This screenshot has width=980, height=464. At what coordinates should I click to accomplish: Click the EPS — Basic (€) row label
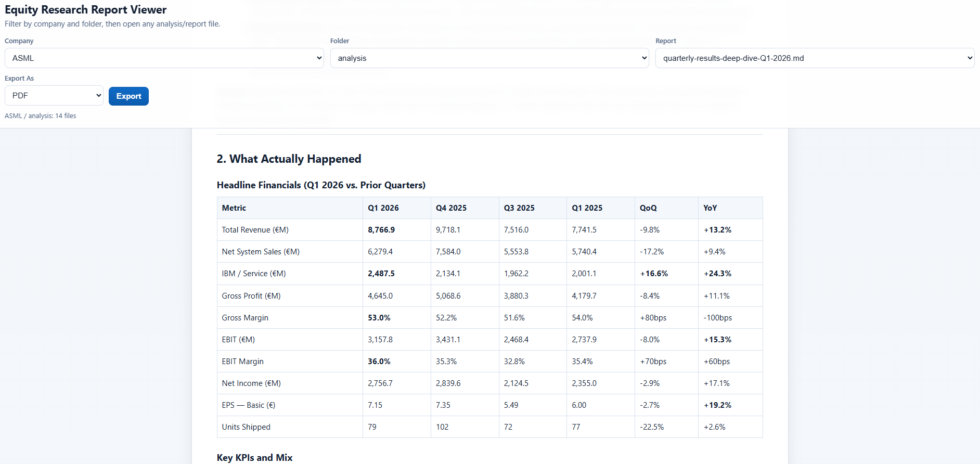[x=249, y=405]
